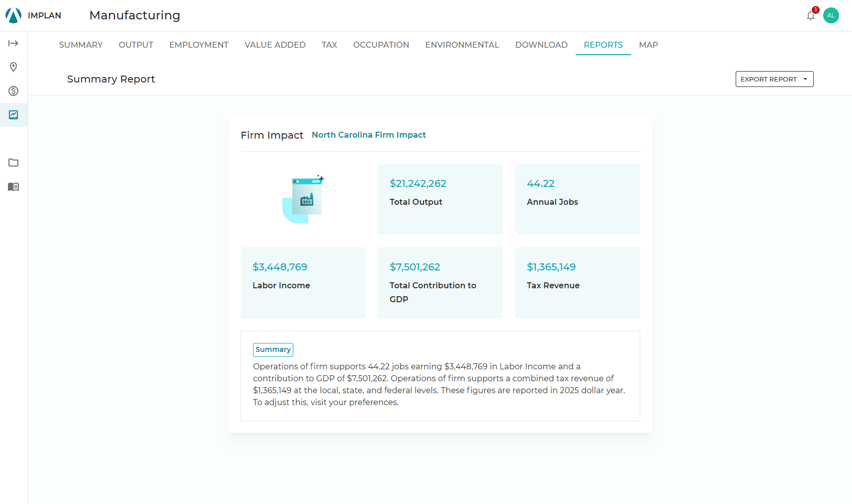852x504 pixels.
Task: Open documentation via the book icon
Action: (x=13, y=187)
